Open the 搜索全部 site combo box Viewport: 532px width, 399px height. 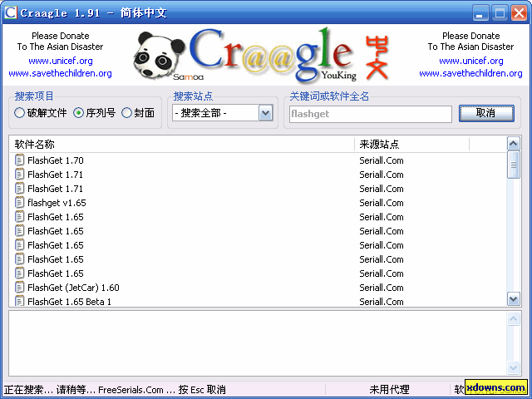coord(223,113)
